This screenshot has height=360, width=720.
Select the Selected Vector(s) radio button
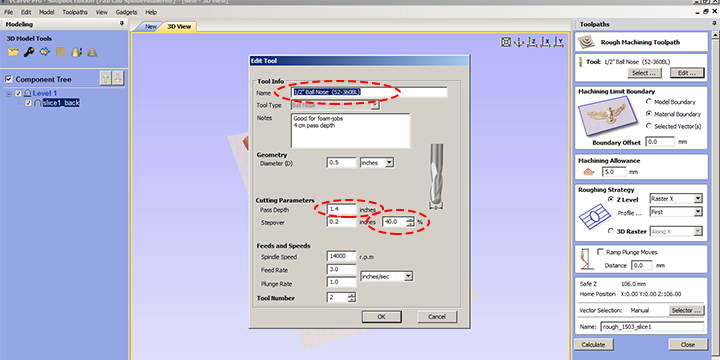pos(649,125)
